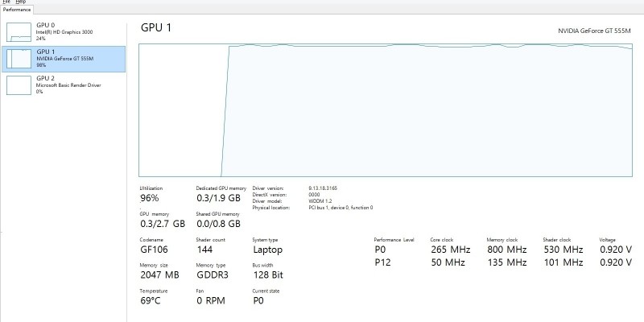Click the NVIDIA GeForce GT 555M title above graph

click(x=594, y=30)
